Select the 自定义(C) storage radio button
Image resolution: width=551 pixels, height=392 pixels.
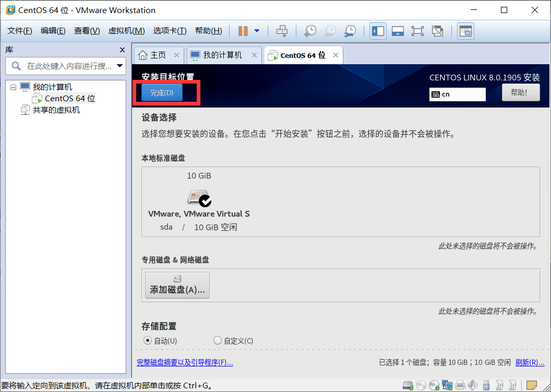pyautogui.click(x=218, y=340)
